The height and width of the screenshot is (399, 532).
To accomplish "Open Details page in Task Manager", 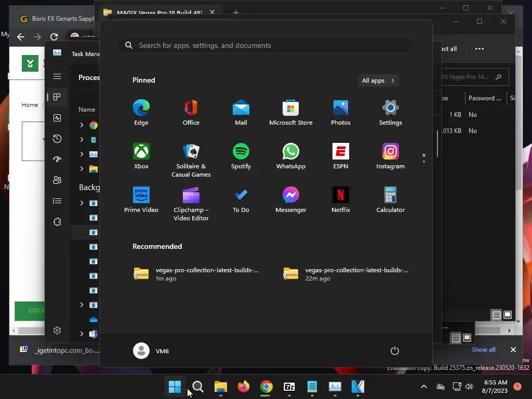I will pos(57,201).
